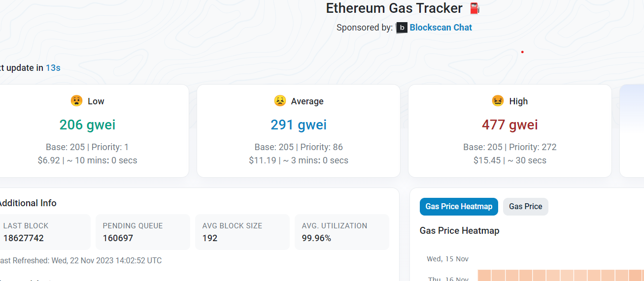Click the 13s update countdown timer
Image resolution: width=644 pixels, height=281 pixels.
click(x=53, y=68)
